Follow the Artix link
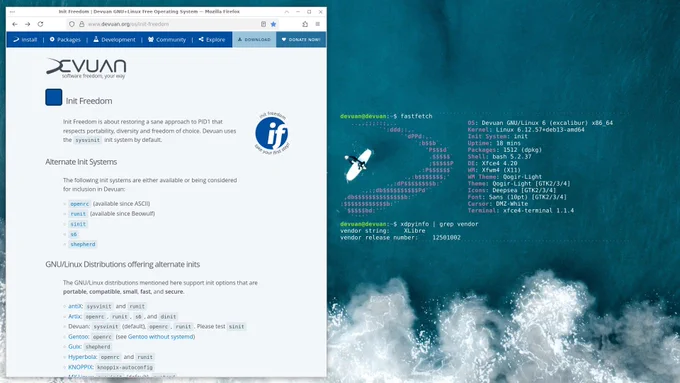The image size is (680, 383). pos(74,316)
